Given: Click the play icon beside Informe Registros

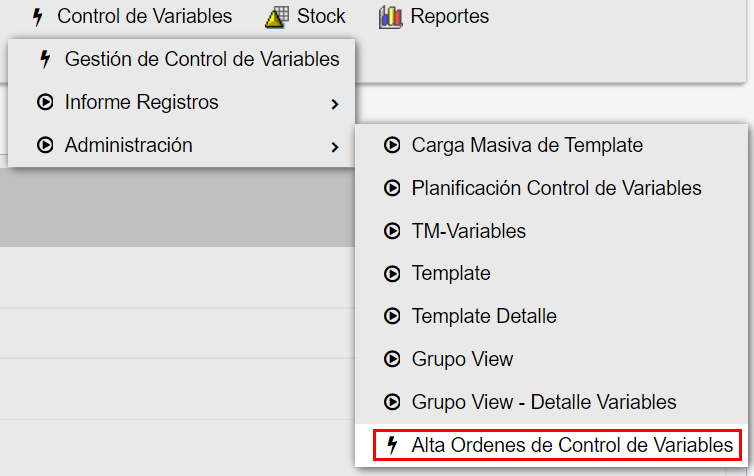Looking at the screenshot, I should (45, 102).
